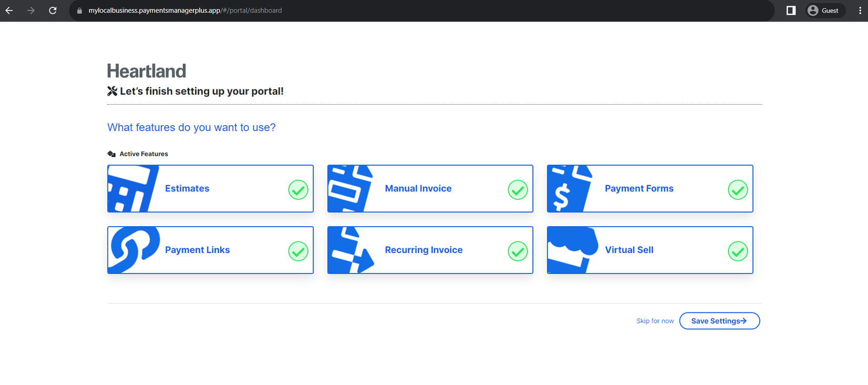This screenshot has height=385, width=868.
Task: Click the Payment Forms dollar icon
Action: (x=570, y=189)
